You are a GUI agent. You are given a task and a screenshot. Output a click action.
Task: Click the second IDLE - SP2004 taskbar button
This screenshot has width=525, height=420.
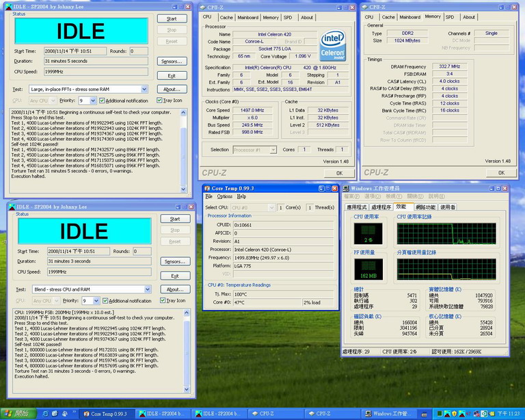tap(219, 414)
